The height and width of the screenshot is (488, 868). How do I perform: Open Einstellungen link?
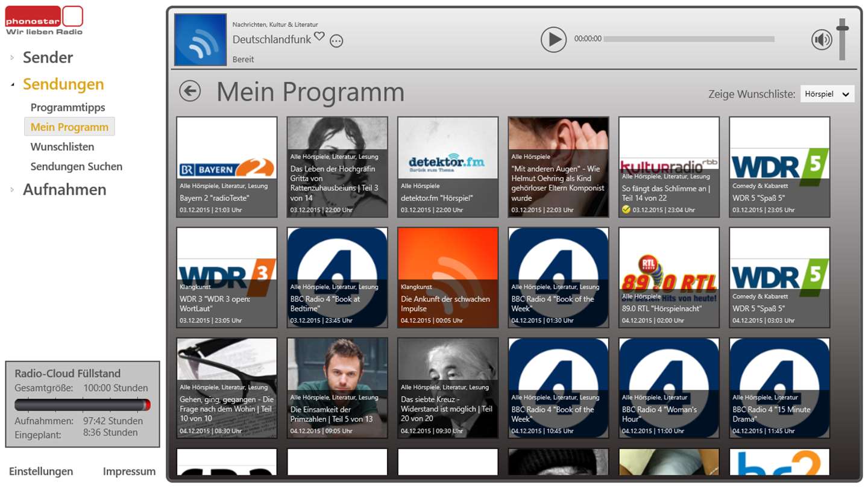41,471
